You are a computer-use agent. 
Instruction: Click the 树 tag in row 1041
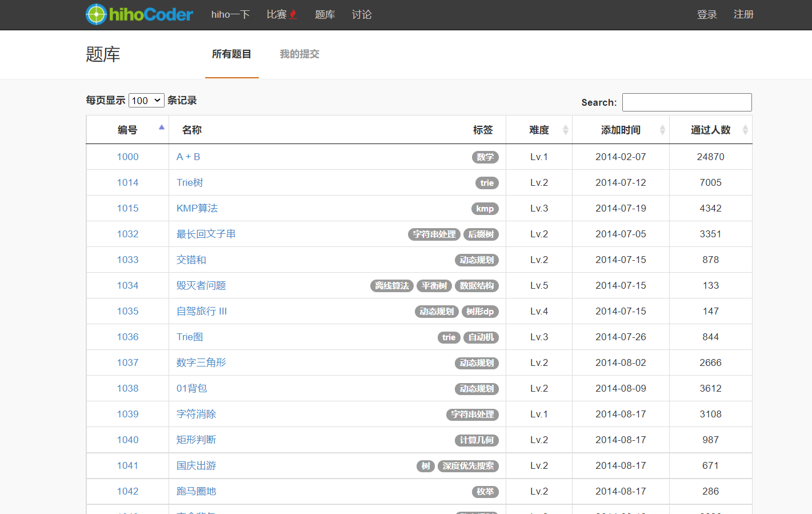coord(426,466)
